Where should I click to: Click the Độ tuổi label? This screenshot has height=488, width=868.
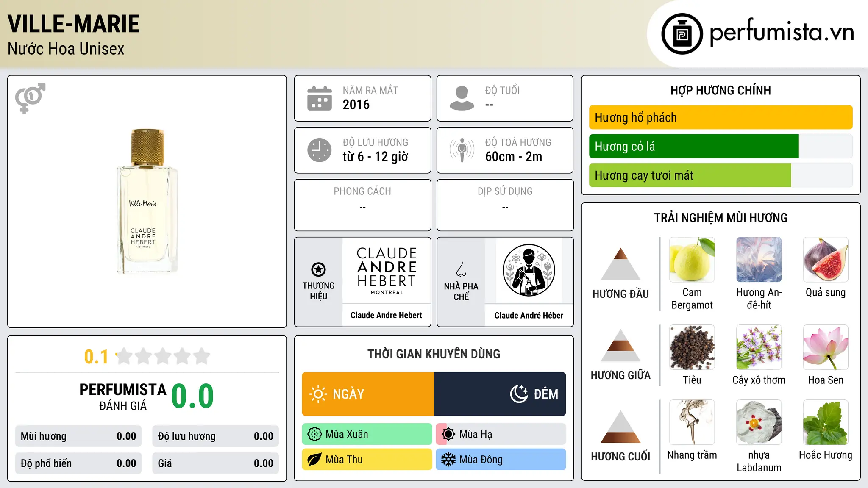pos(502,90)
